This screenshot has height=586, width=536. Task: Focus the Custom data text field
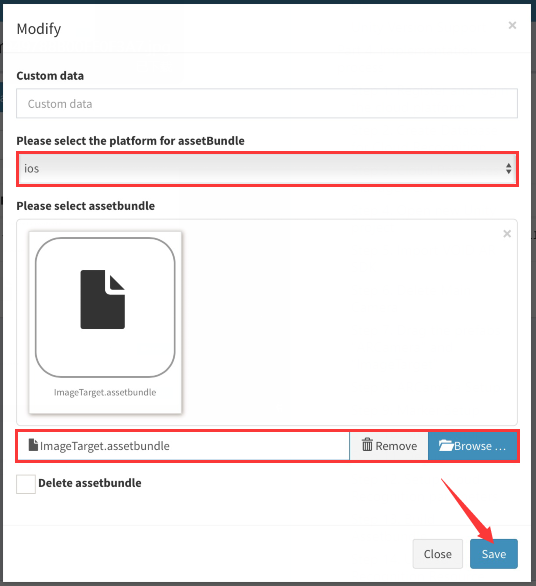tap(267, 104)
